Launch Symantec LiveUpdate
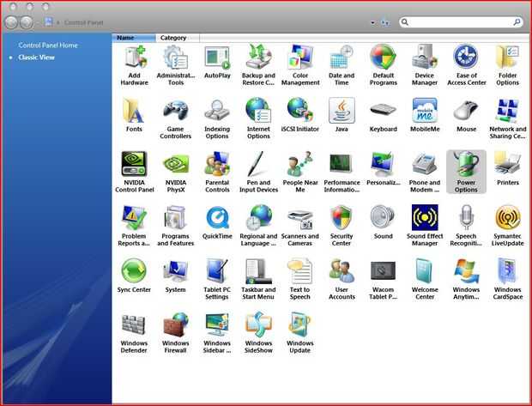The image size is (532, 406). pyautogui.click(x=508, y=226)
